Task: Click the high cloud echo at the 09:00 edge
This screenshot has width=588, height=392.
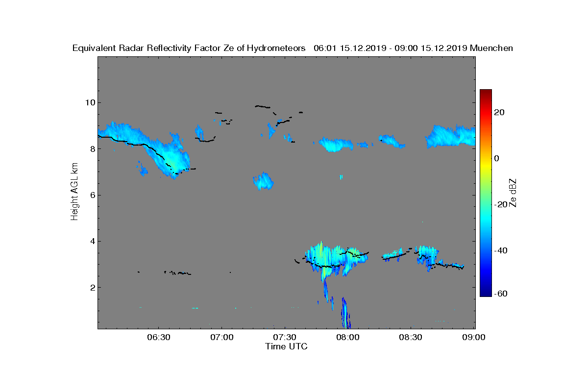Action: pos(451,136)
